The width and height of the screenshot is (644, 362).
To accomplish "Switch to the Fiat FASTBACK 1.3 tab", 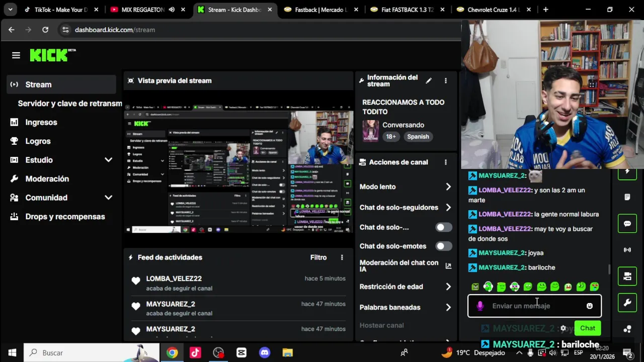I will click(407, 10).
